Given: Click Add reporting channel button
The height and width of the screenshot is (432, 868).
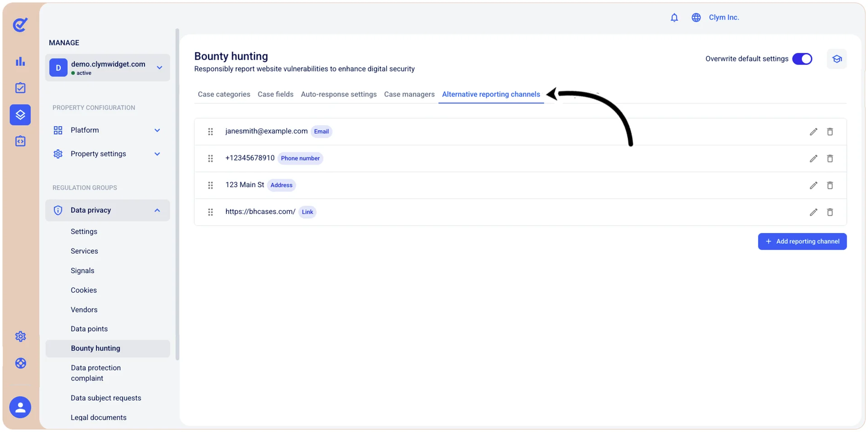Looking at the screenshot, I should (802, 242).
